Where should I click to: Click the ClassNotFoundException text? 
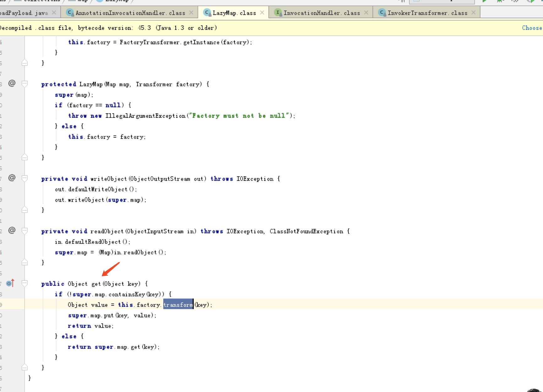[306, 231]
